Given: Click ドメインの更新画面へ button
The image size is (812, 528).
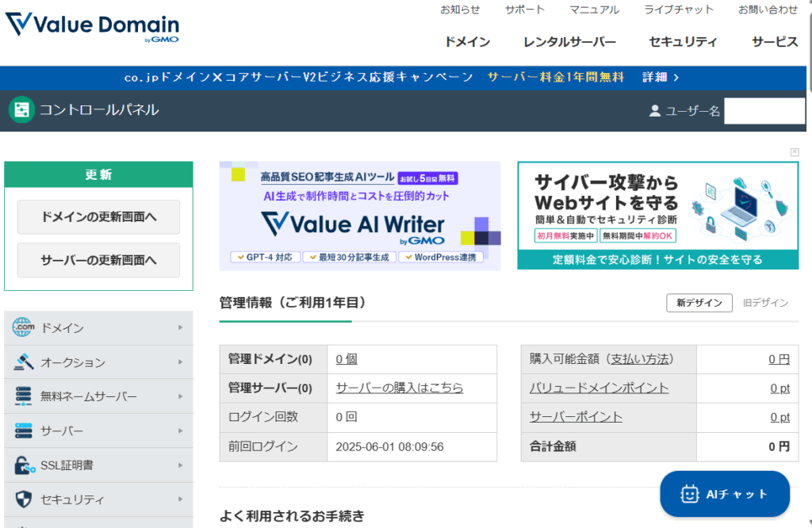Looking at the screenshot, I should point(98,217).
